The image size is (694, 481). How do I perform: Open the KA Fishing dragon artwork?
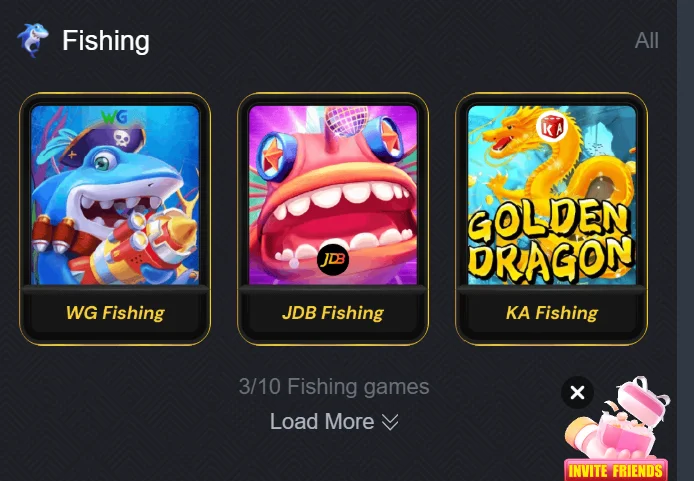551,195
